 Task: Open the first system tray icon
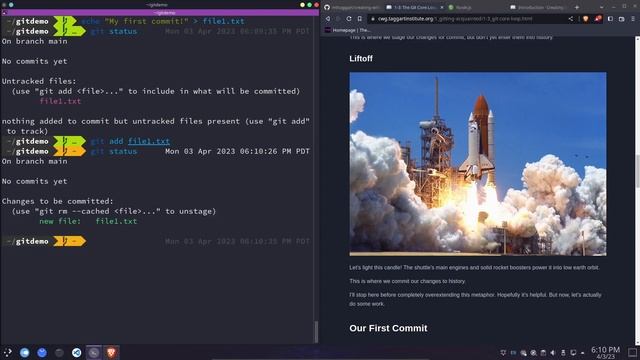[x=503, y=353]
